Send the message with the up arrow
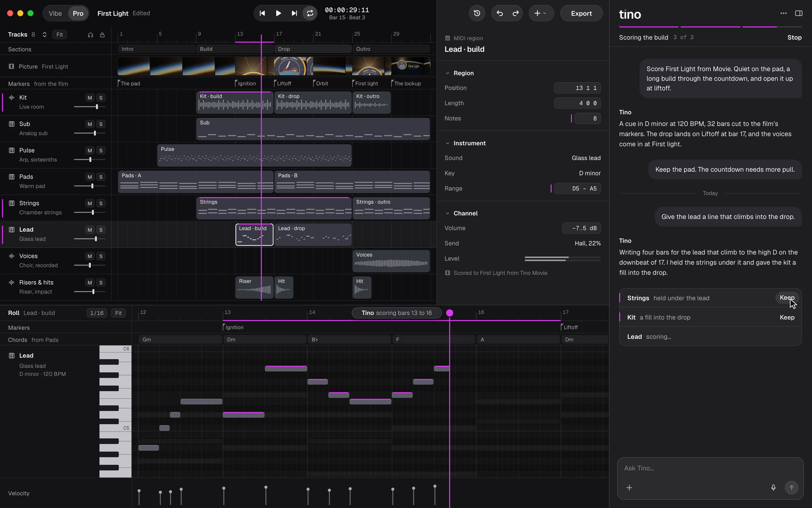This screenshot has width=812, height=508. (791, 487)
